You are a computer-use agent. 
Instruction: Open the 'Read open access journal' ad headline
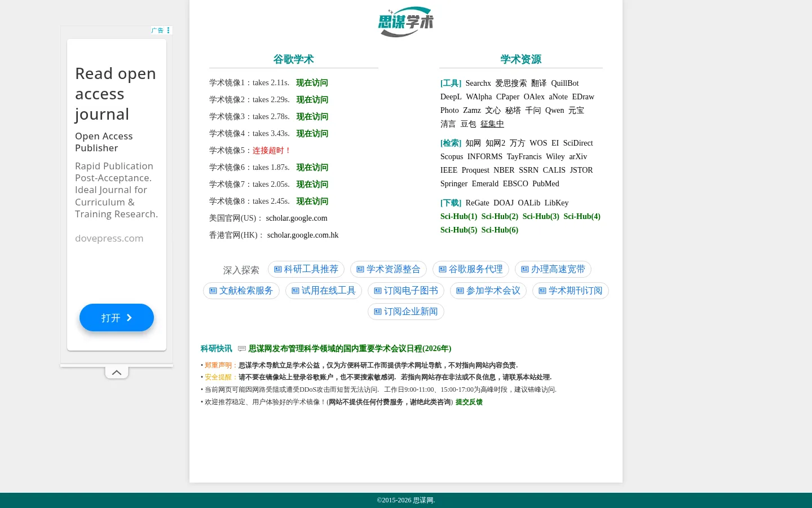pos(116,94)
